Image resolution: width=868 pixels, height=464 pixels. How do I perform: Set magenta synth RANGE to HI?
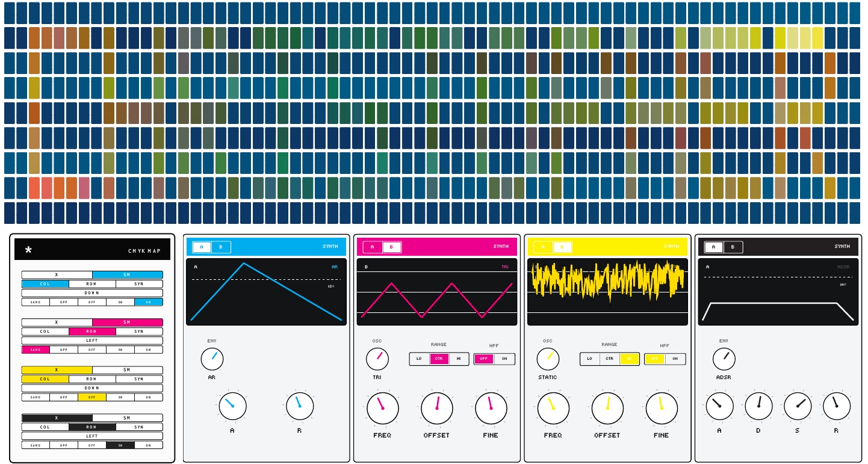(x=459, y=359)
